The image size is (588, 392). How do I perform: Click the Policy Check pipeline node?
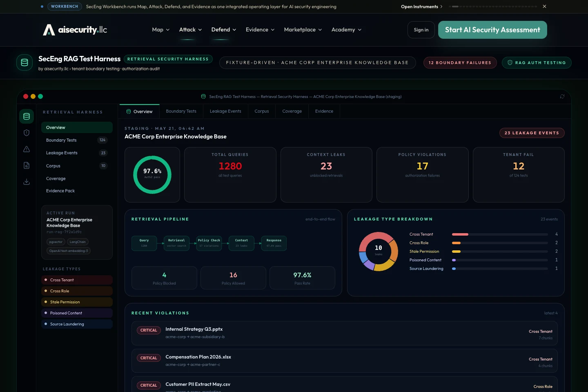click(209, 243)
